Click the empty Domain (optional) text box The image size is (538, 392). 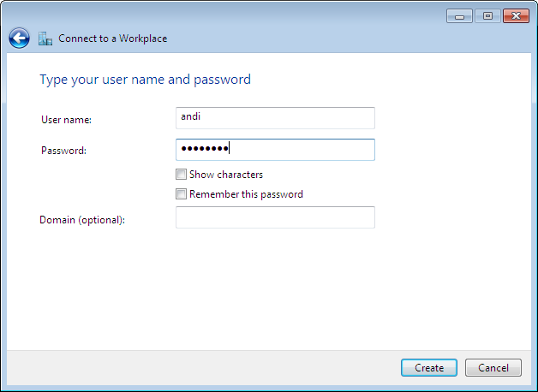point(275,217)
